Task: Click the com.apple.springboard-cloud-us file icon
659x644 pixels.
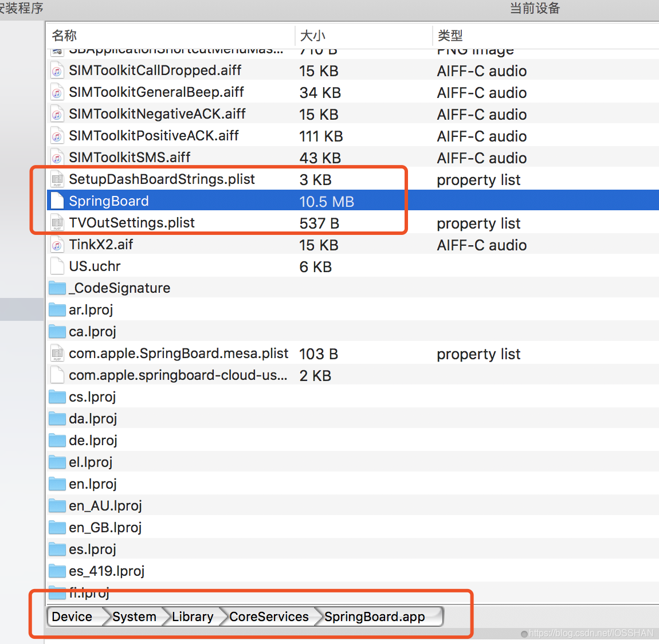Action: tap(57, 375)
